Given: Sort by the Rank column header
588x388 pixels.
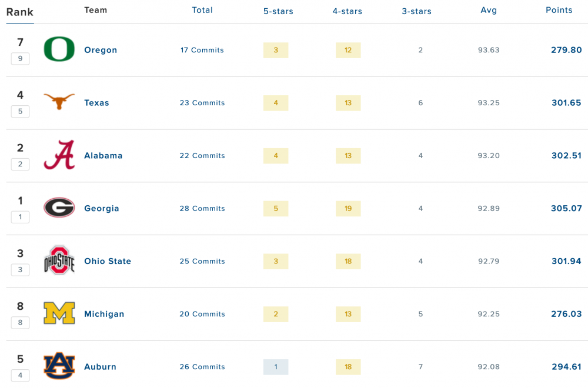Looking at the screenshot, I should coord(20,12).
